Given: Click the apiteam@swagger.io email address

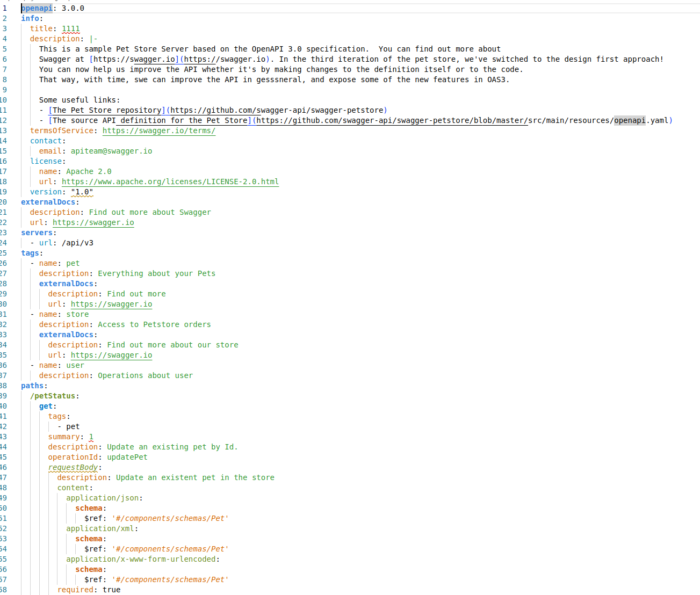Looking at the screenshot, I should click(x=111, y=151).
